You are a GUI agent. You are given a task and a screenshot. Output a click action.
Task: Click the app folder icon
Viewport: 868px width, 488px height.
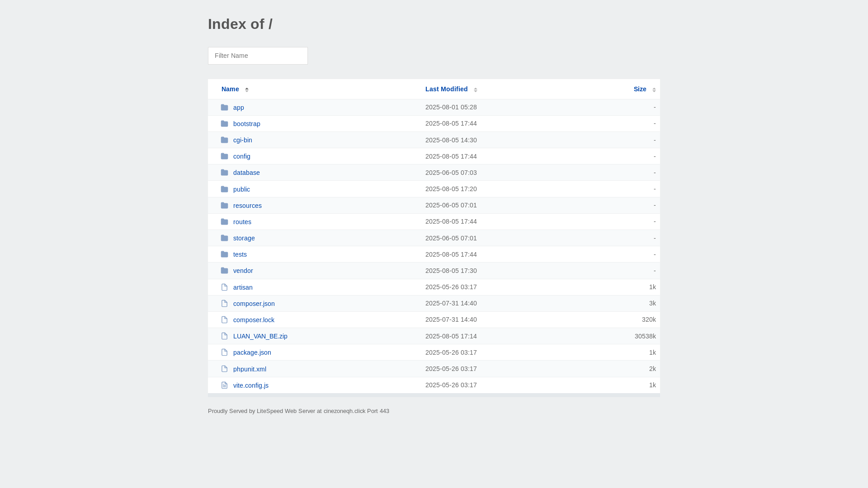coord(224,108)
